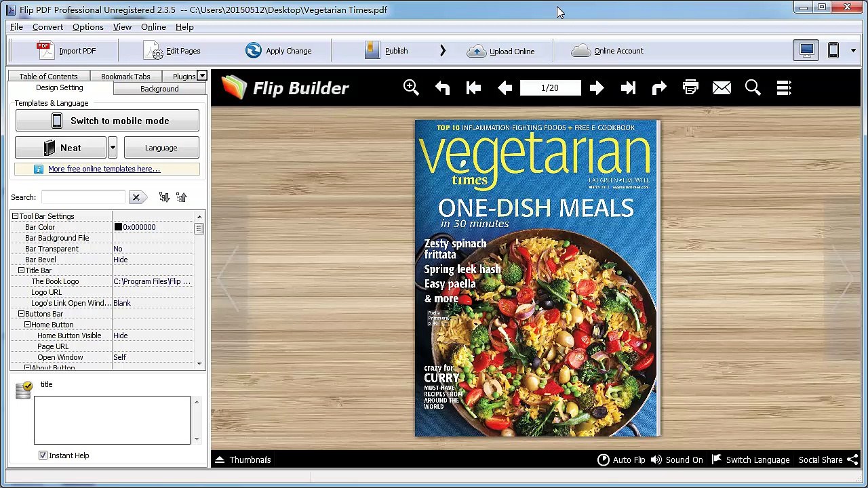The width and height of the screenshot is (868, 488).
Task: Select the Design Setting tab
Action: 60,88
